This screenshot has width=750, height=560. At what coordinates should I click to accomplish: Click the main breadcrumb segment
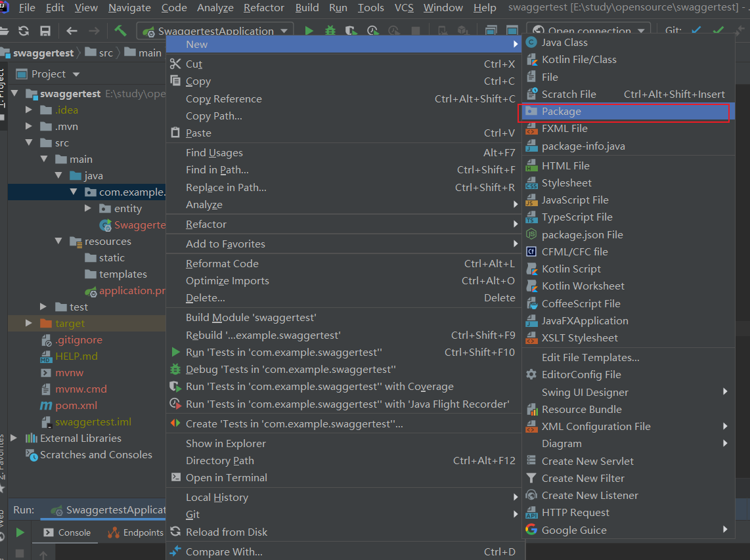[x=150, y=53]
